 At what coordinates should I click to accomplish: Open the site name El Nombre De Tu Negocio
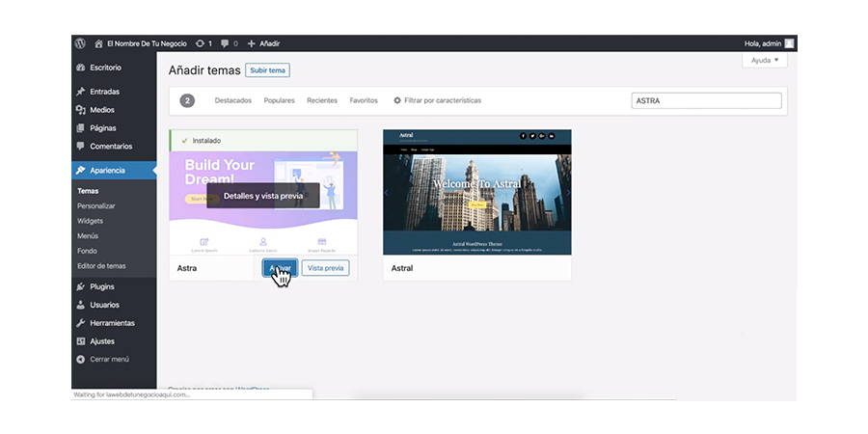pos(147,43)
